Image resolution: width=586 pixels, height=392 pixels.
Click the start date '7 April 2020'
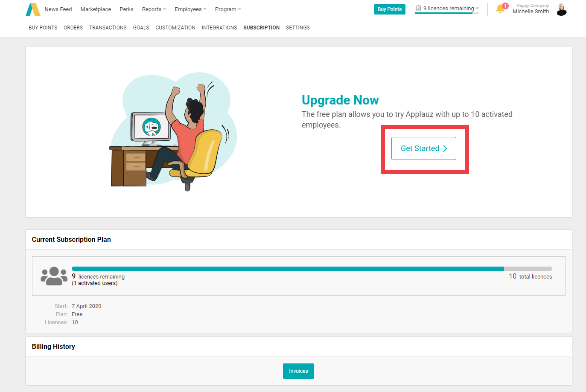click(87, 306)
